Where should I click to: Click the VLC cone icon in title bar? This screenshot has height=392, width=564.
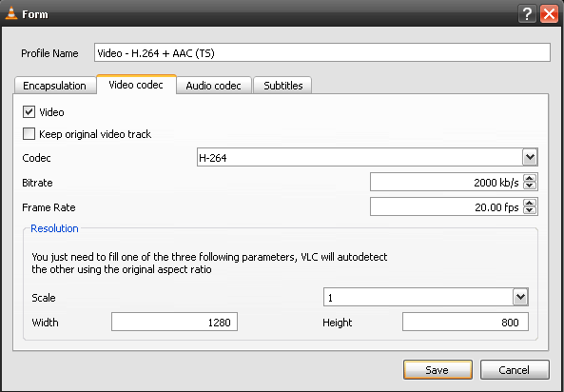coord(11,13)
